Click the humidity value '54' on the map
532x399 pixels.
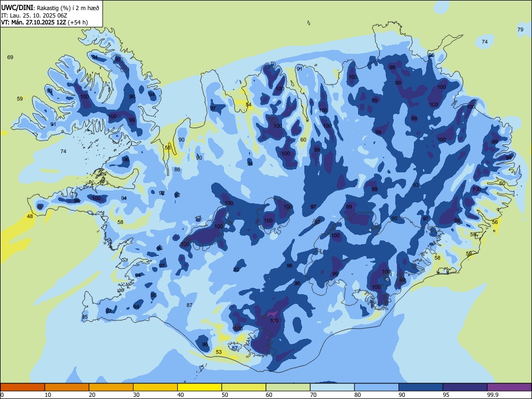(x=248, y=104)
